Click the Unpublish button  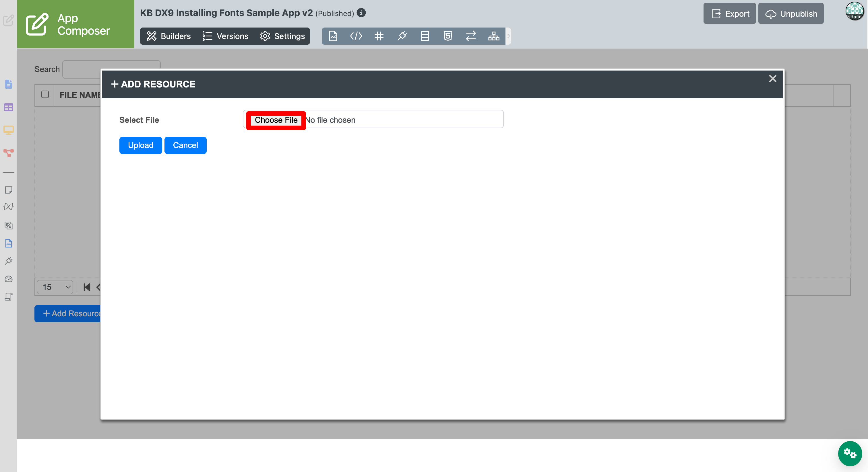[x=791, y=14]
